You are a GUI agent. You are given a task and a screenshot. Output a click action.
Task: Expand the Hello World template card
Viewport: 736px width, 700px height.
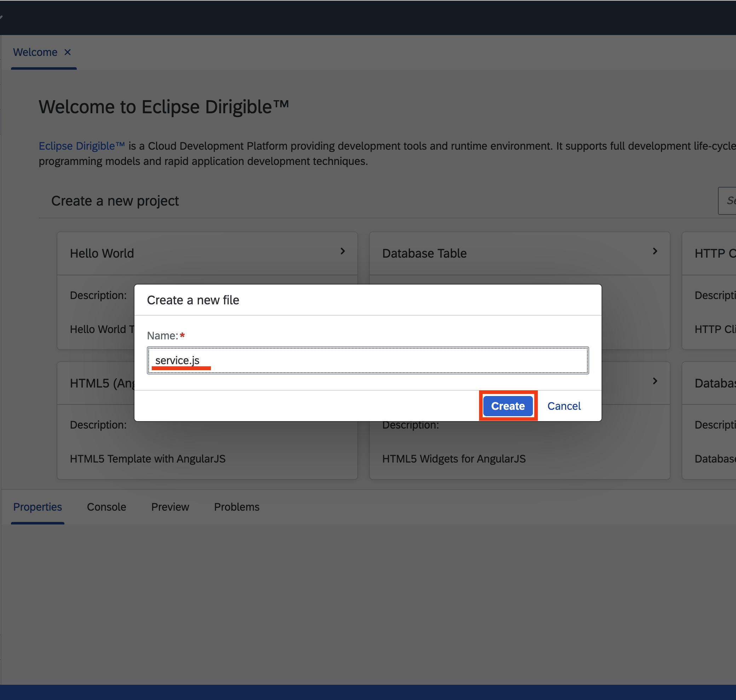[343, 251]
